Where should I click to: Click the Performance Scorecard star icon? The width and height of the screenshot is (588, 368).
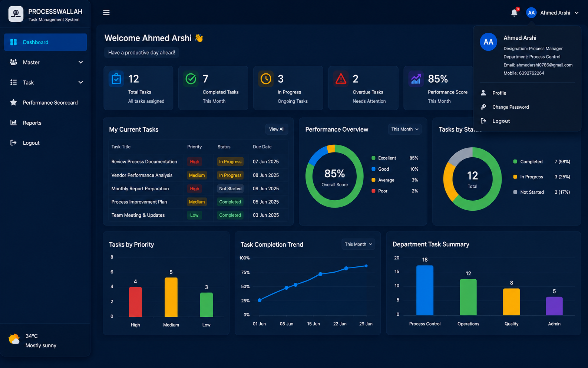[14, 102]
